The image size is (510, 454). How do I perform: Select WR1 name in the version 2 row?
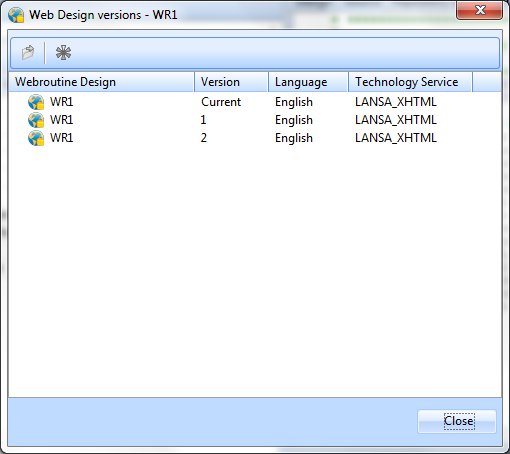61,138
